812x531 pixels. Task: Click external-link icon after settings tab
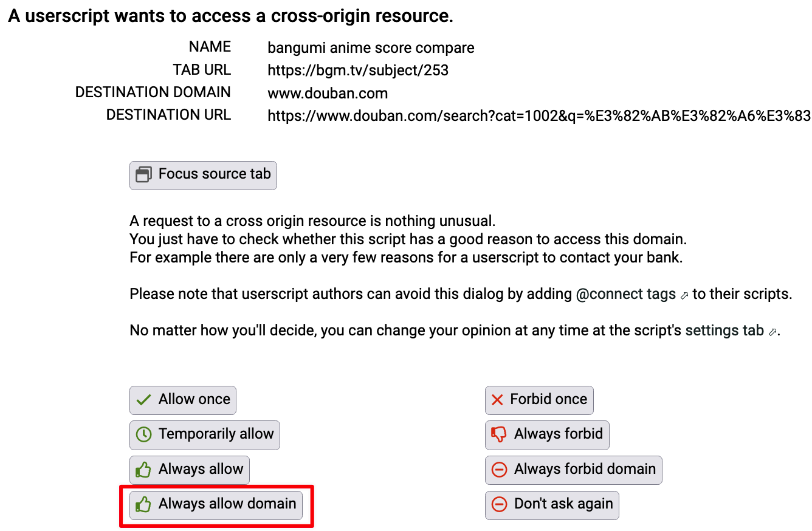[772, 332]
